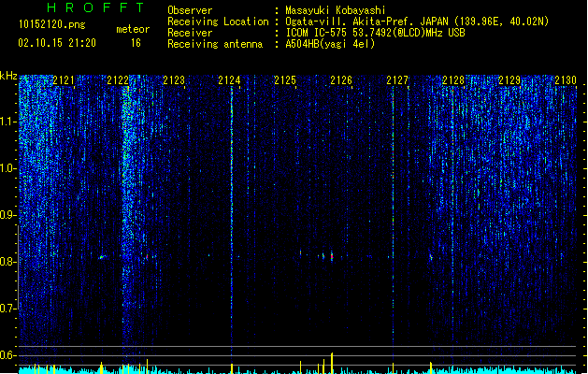Click antenna value A504HB(yagi 4el)
This screenshot has width=588, height=374.
click(x=330, y=44)
